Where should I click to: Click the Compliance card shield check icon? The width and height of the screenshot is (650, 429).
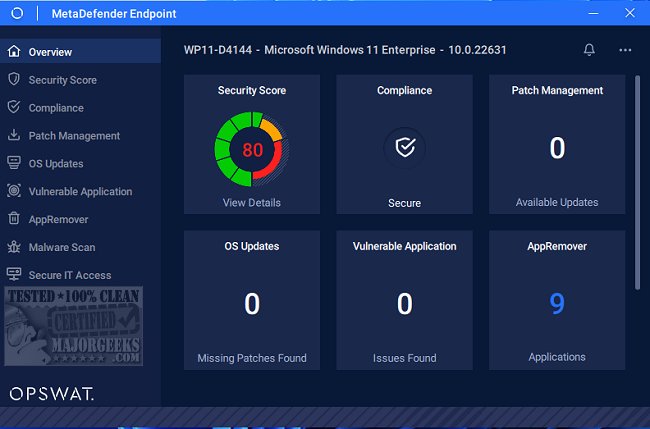tap(405, 147)
